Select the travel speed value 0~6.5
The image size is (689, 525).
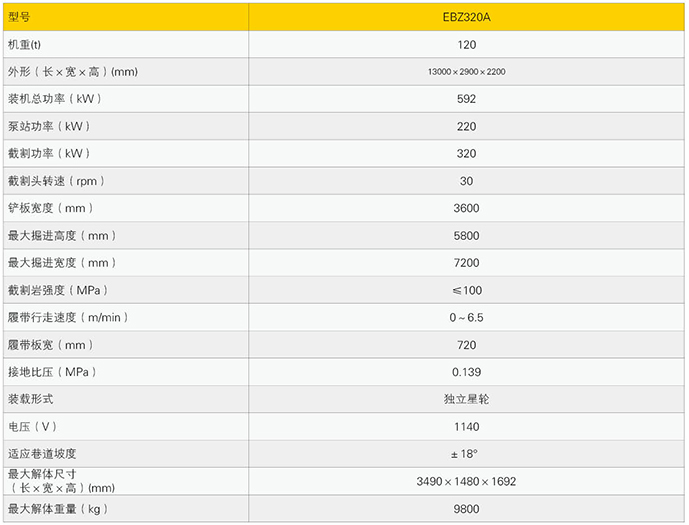466,317
